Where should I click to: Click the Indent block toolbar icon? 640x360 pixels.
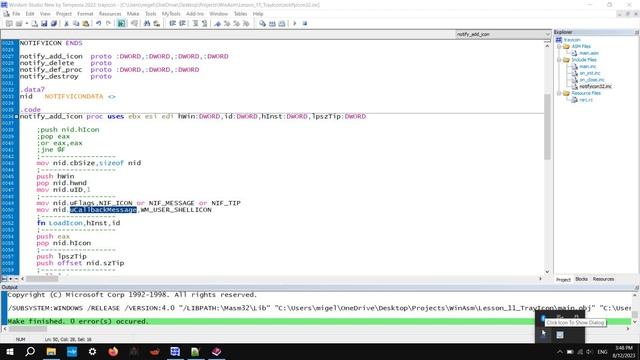(172, 24)
